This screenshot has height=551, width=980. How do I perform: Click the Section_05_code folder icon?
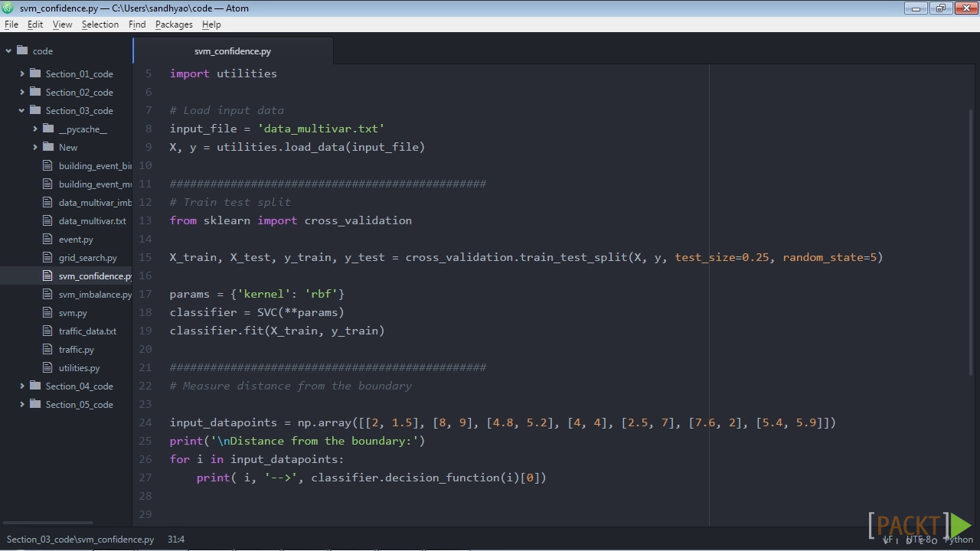(x=35, y=405)
